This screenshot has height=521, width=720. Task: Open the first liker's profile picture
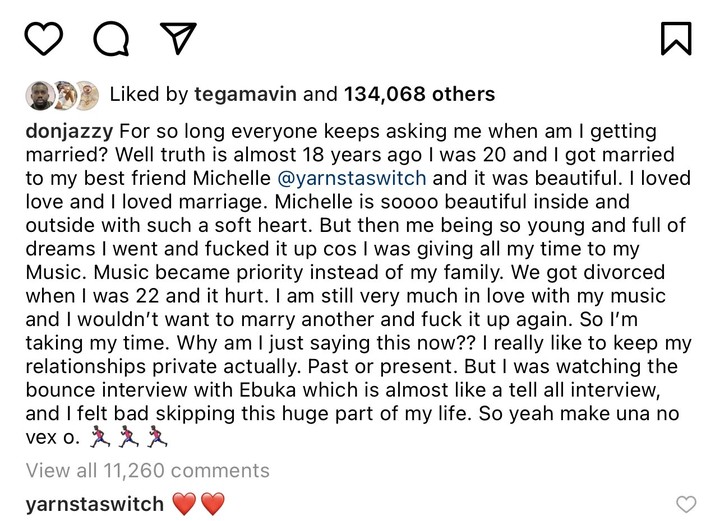point(39,95)
